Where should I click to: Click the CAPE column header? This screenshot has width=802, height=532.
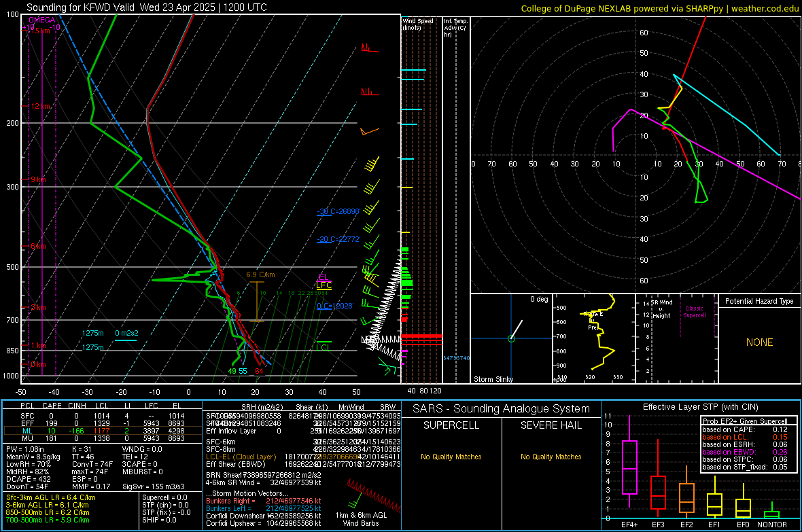52,406
